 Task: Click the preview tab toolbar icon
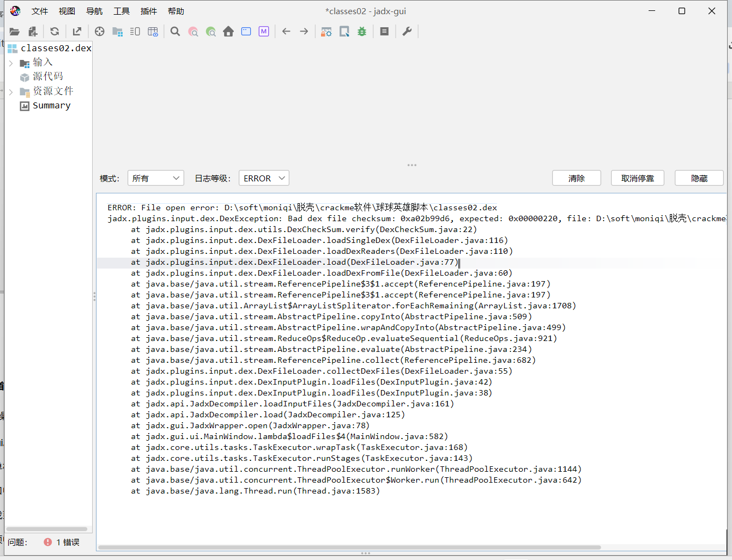135,32
